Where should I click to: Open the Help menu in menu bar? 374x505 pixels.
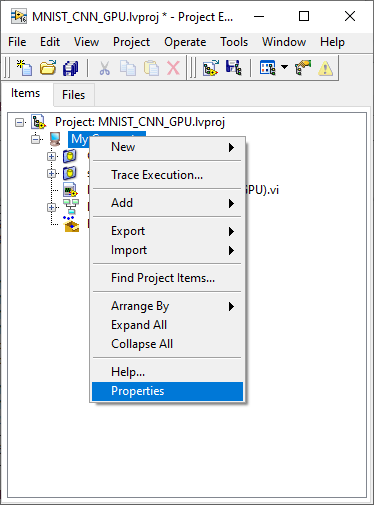click(332, 42)
